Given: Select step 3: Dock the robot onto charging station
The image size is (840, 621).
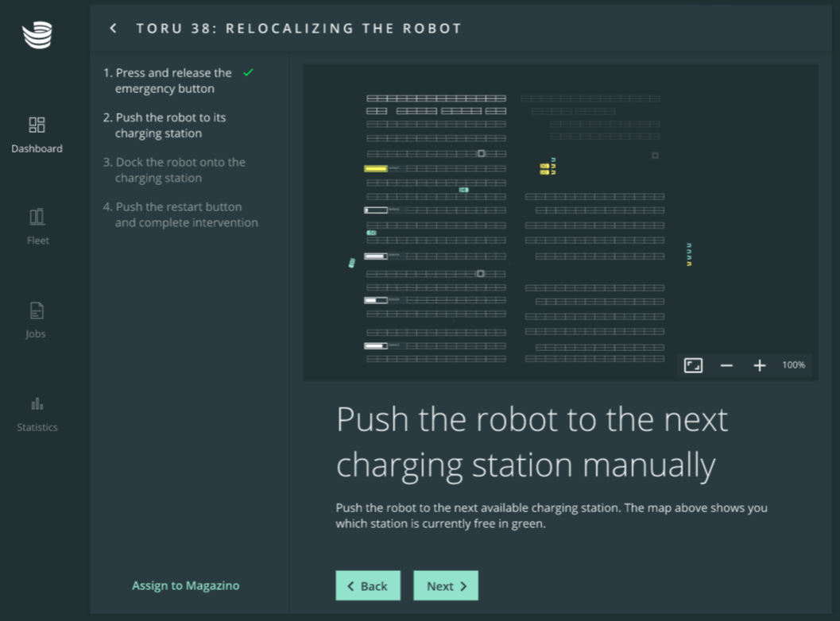Looking at the screenshot, I should tap(180, 170).
